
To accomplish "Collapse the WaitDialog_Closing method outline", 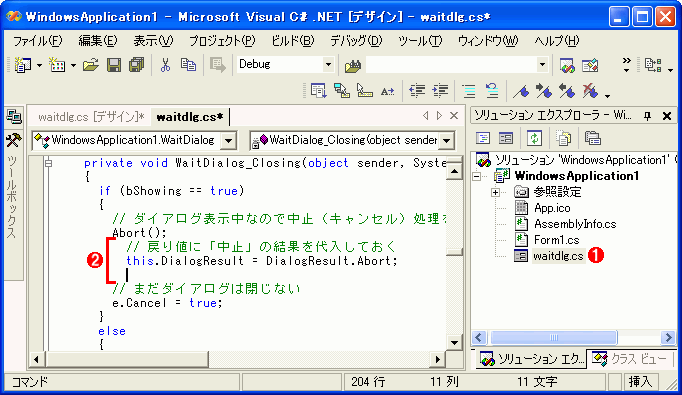I will click(48, 164).
